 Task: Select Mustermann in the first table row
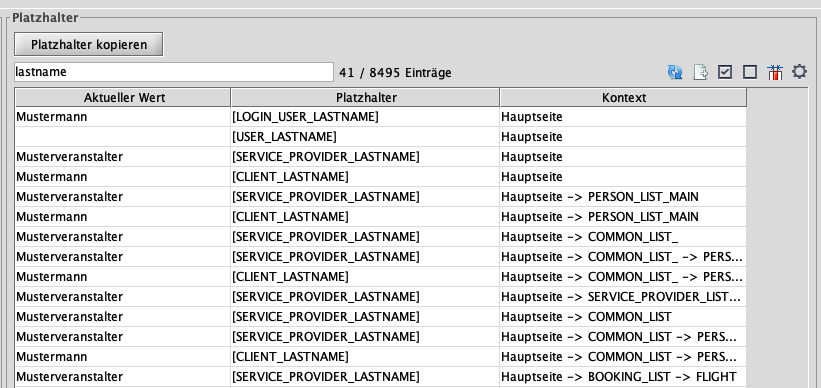pos(51,117)
